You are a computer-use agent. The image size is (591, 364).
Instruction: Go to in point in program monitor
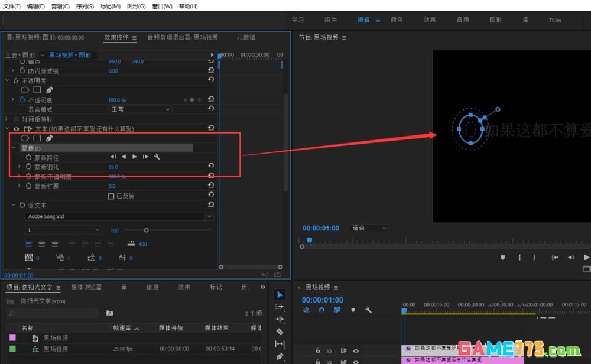(555, 258)
